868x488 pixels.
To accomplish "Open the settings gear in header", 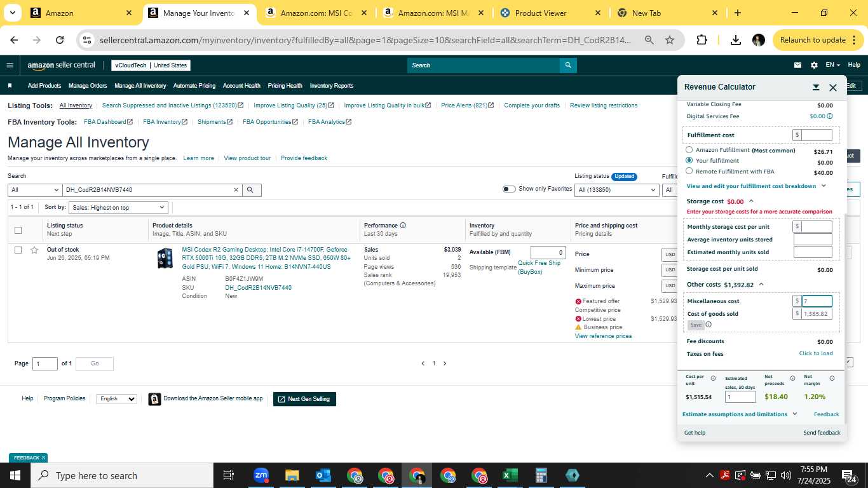I will pos(814,65).
